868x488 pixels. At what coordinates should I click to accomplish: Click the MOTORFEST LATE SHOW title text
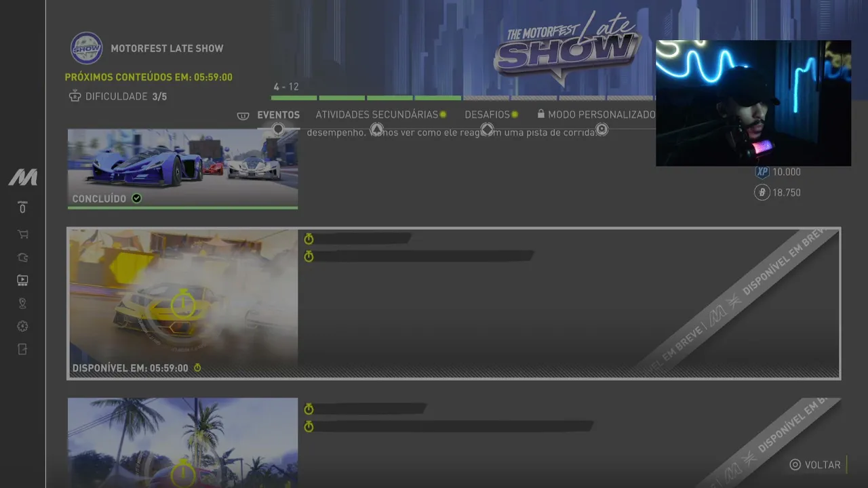pos(167,49)
